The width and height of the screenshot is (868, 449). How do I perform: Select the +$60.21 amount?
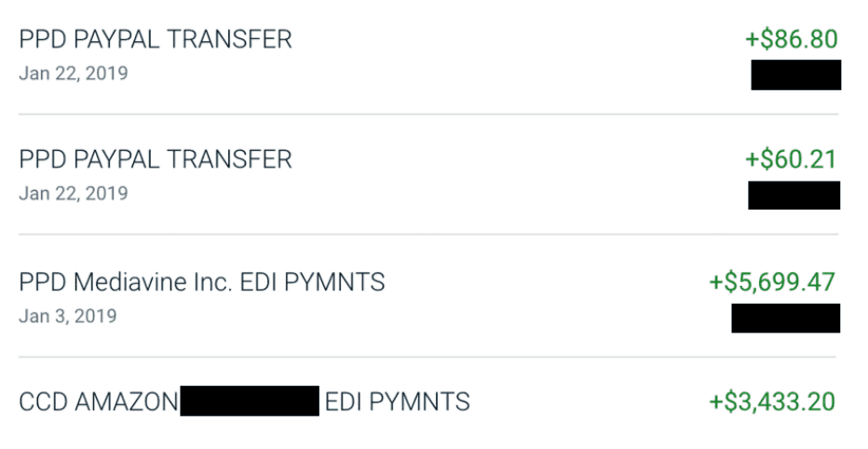791,159
